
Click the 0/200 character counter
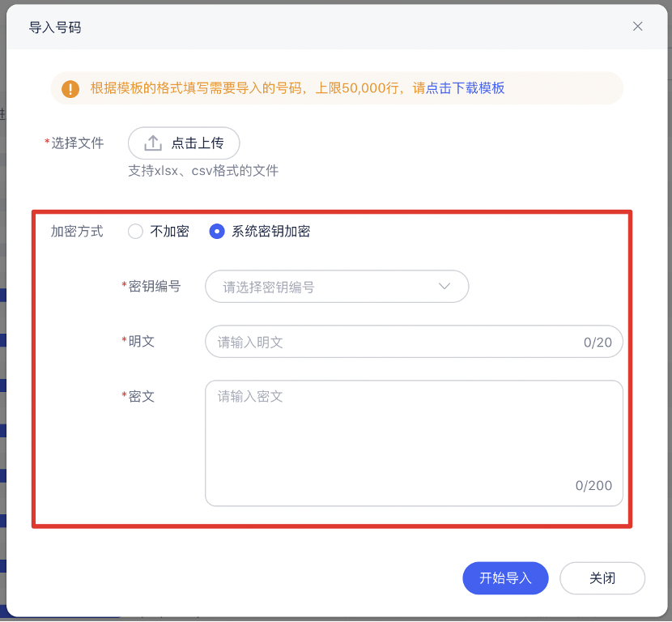(x=593, y=486)
